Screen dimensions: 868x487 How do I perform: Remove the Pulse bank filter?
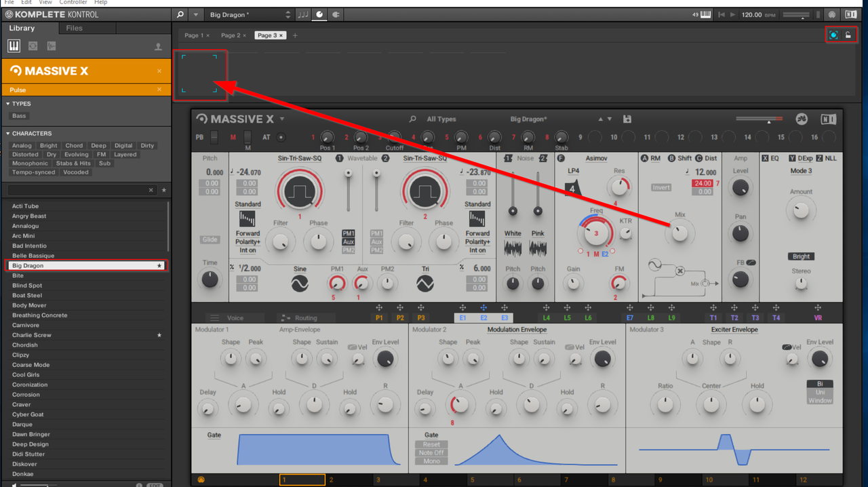pyautogui.click(x=159, y=90)
